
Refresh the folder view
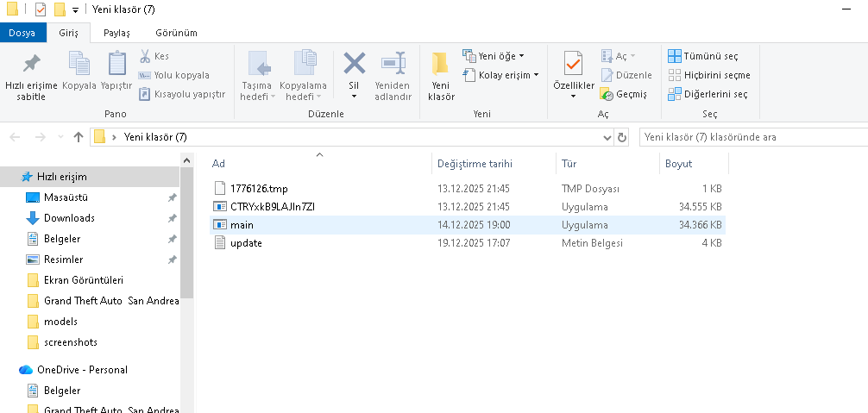(622, 137)
